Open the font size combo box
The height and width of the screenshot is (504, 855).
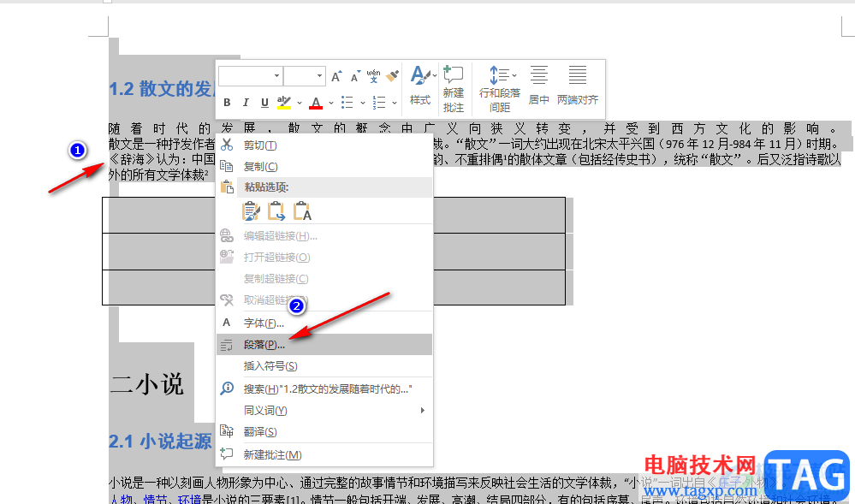tap(305, 76)
